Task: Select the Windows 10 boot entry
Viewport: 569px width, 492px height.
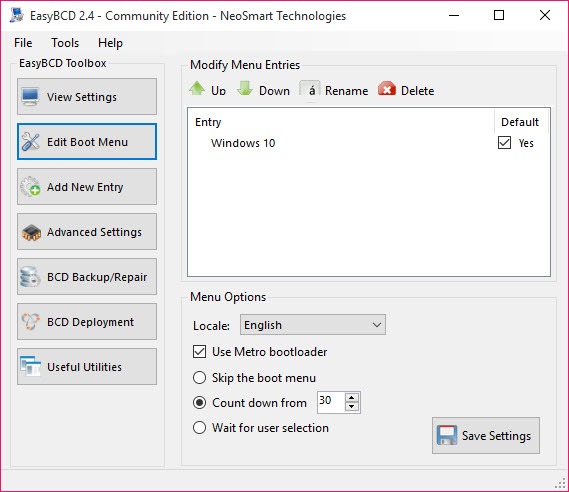Action: tap(243, 143)
